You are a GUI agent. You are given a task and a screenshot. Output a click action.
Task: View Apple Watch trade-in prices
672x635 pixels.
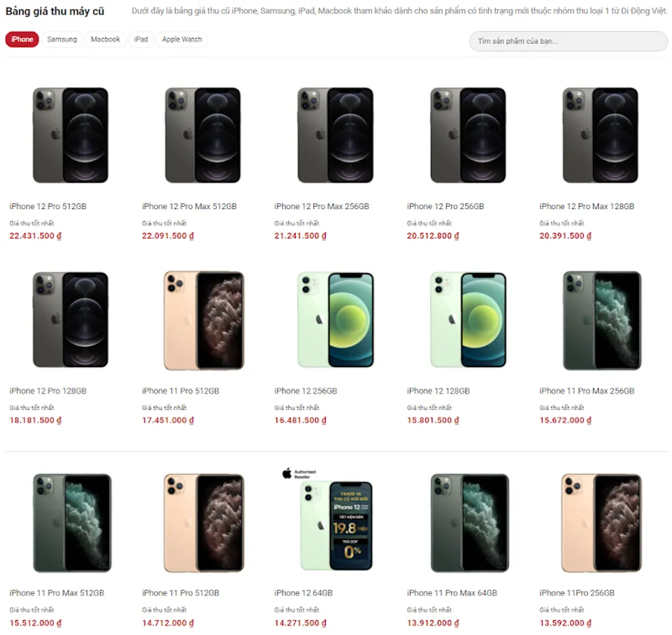coord(182,40)
